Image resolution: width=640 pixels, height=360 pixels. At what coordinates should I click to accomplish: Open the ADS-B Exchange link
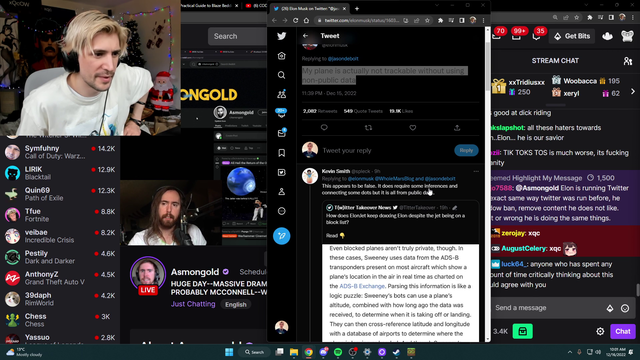(x=362, y=286)
